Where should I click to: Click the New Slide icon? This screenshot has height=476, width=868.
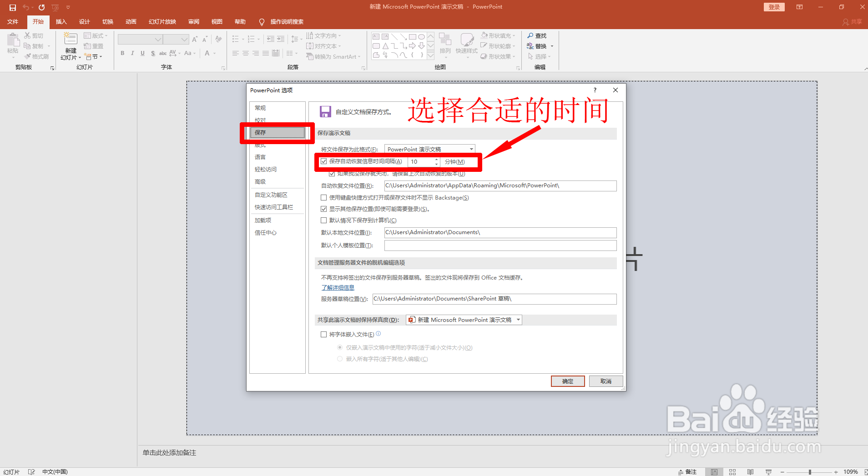pos(71,39)
